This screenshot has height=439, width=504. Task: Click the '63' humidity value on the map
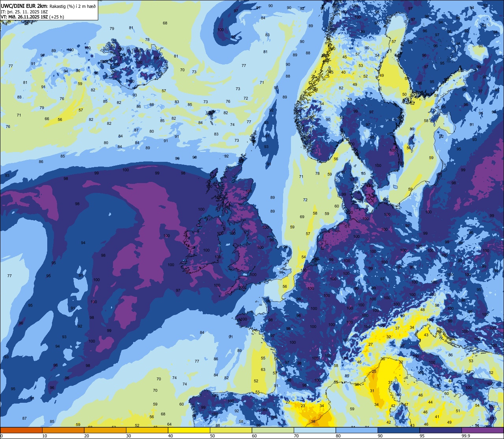point(263,370)
